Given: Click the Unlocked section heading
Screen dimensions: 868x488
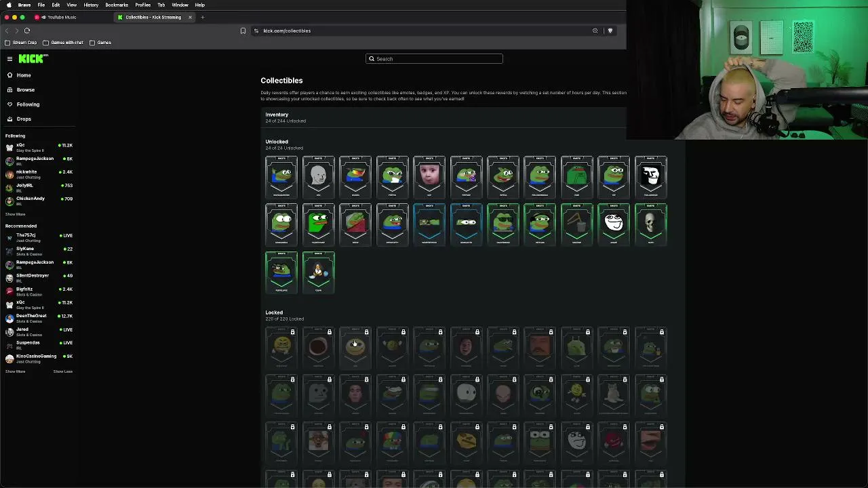Looking at the screenshot, I should point(277,142).
